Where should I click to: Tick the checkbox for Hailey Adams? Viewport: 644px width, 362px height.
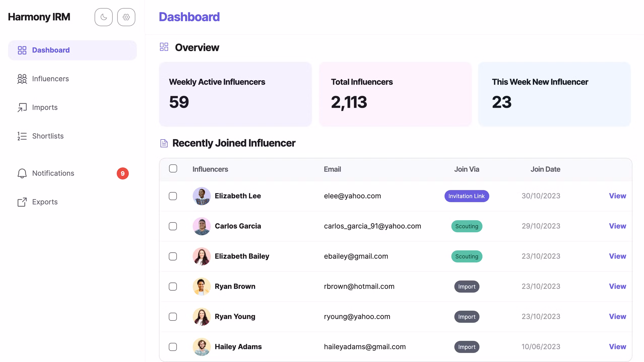click(173, 347)
